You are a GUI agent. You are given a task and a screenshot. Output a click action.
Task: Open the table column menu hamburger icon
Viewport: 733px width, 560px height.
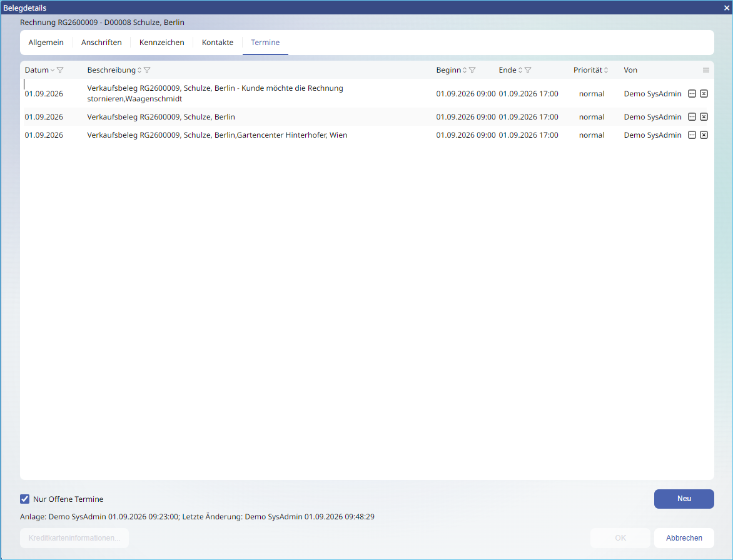(706, 70)
